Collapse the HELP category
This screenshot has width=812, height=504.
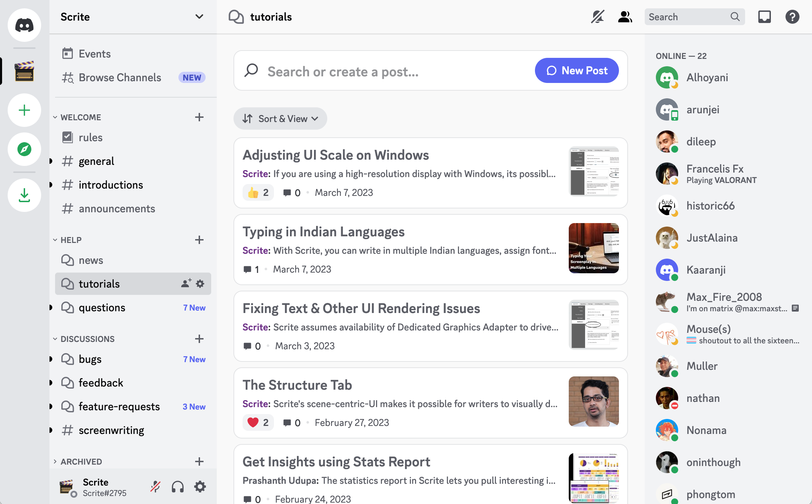tap(71, 240)
